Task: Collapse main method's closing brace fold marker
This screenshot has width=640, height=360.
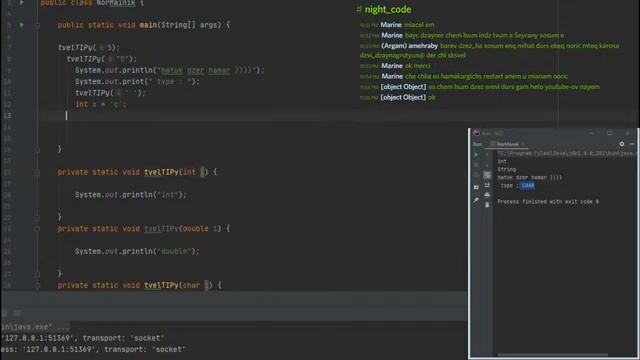Action: click(x=37, y=150)
